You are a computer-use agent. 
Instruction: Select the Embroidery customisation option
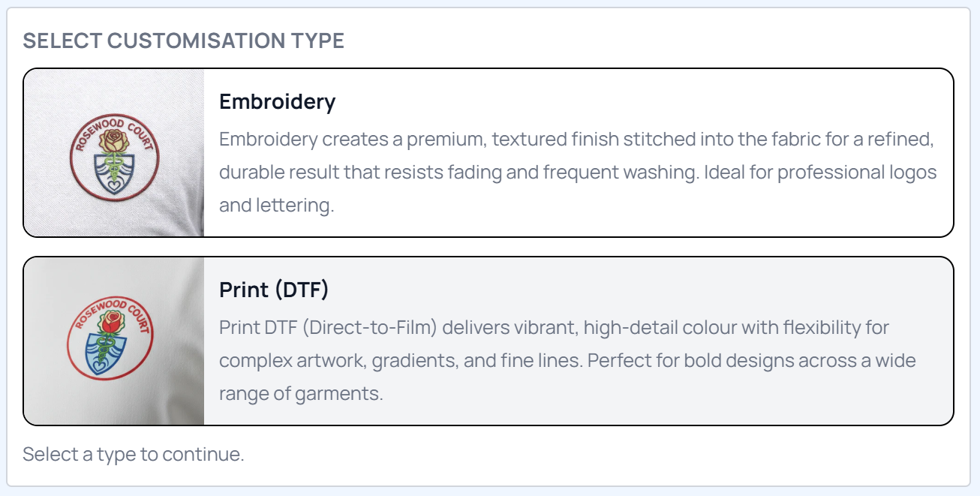570,153
